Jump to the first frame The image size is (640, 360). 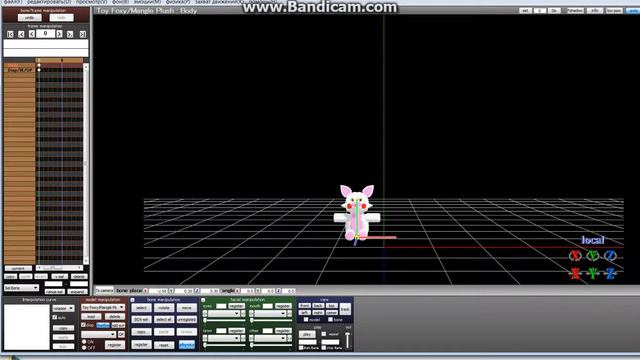[x=11, y=34]
